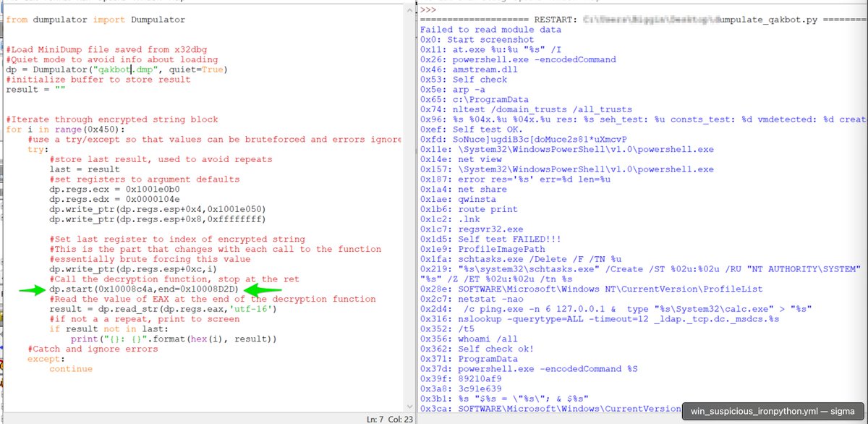Image resolution: width=868 pixels, height=424 pixels.
Task: Click the '0x316: nslookup -querytype=ALL' output line
Action: 600,319
